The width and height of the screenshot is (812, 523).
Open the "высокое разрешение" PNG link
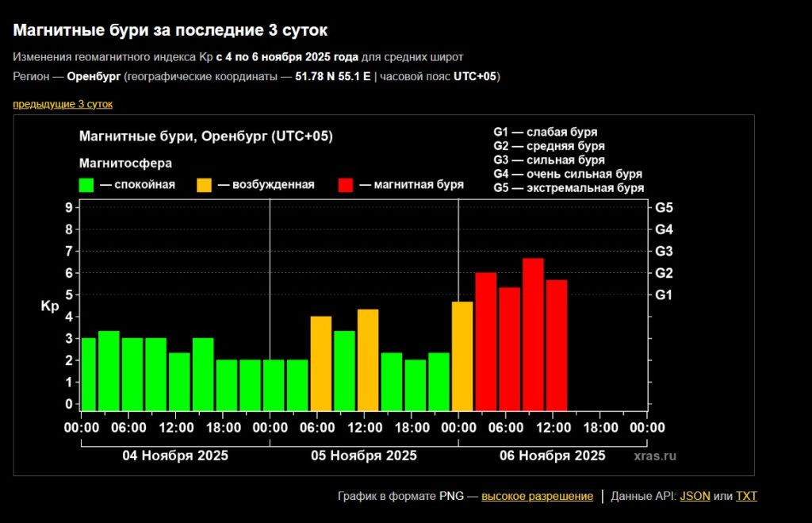[537, 496]
